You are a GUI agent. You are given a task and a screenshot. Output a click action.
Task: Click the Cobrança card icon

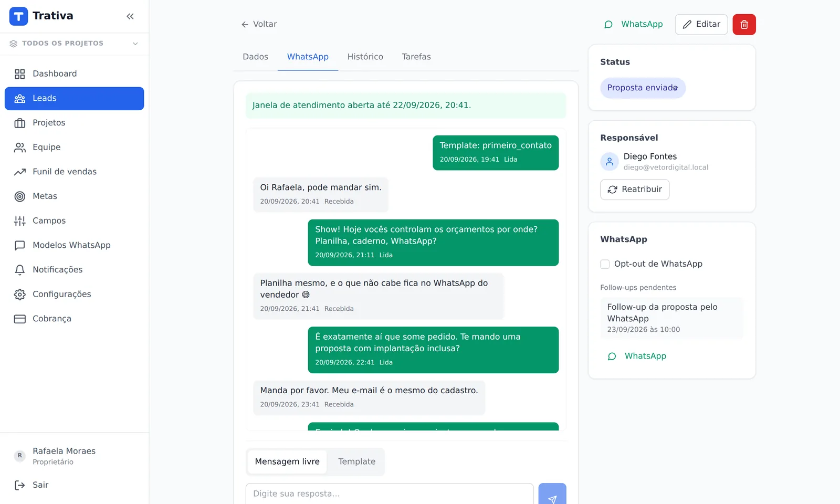tap(20, 319)
